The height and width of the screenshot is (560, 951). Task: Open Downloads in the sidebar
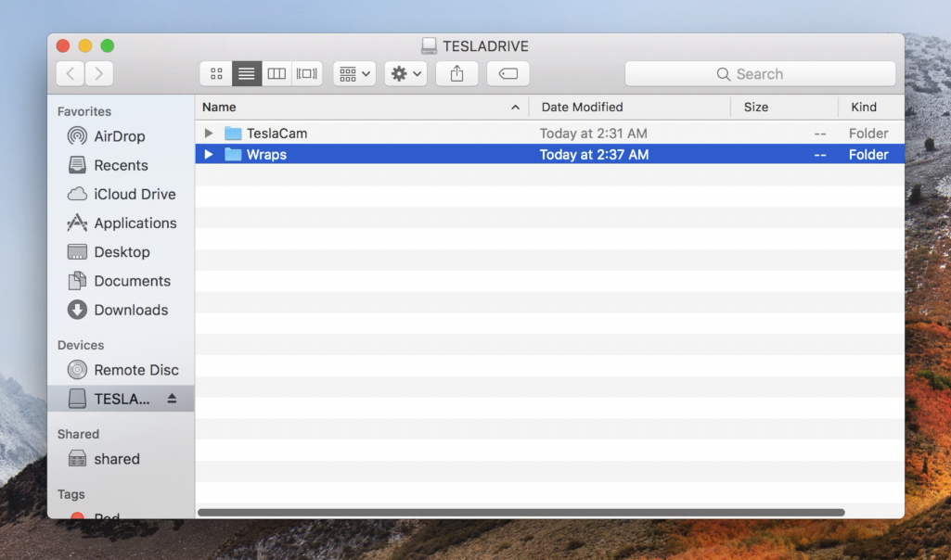click(x=130, y=310)
